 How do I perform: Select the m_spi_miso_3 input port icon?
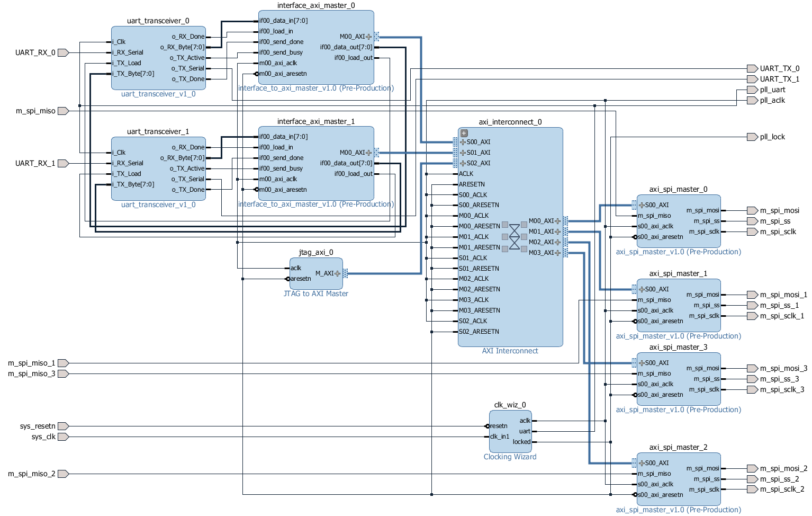tap(63, 373)
